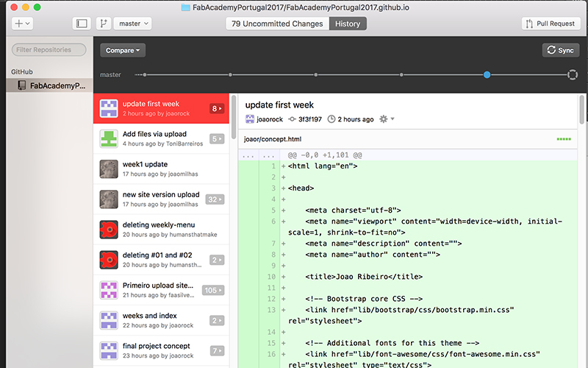
Task: Click the create branch icon
Action: tap(104, 24)
